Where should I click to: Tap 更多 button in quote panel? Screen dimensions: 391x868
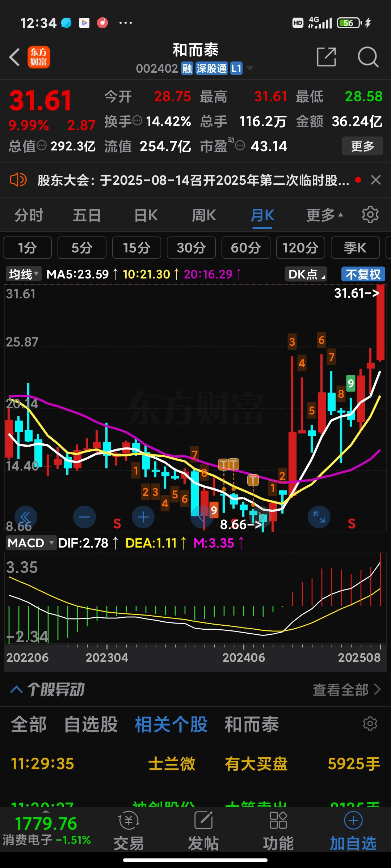pyautogui.click(x=362, y=146)
